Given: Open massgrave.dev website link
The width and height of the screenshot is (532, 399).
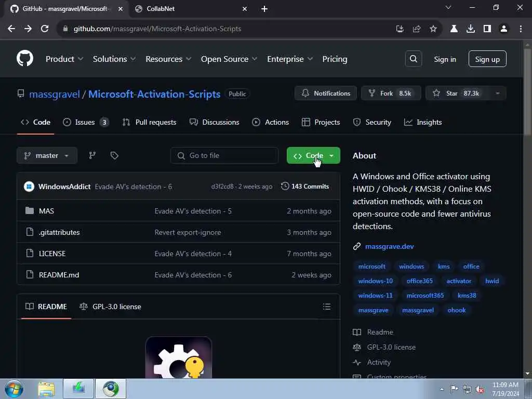Looking at the screenshot, I should (x=389, y=247).
